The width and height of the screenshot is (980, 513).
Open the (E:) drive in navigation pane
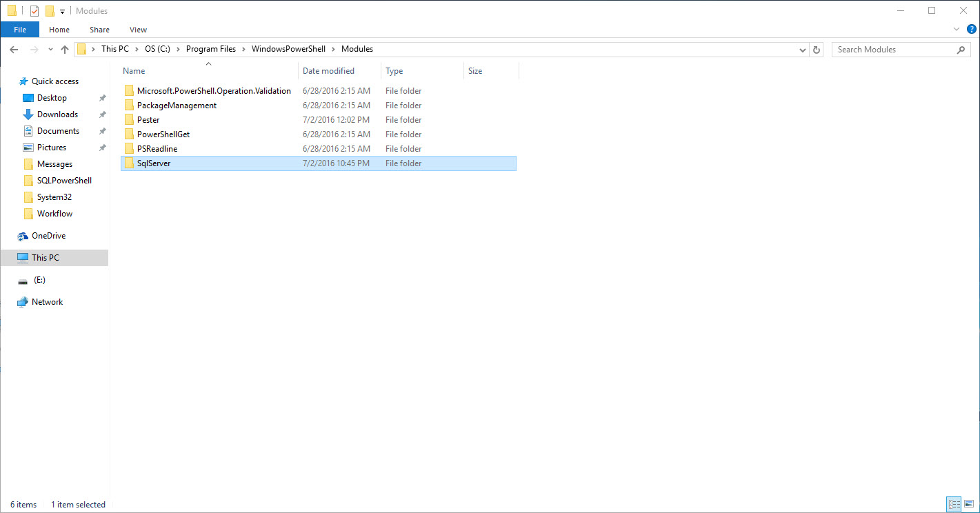(39, 279)
